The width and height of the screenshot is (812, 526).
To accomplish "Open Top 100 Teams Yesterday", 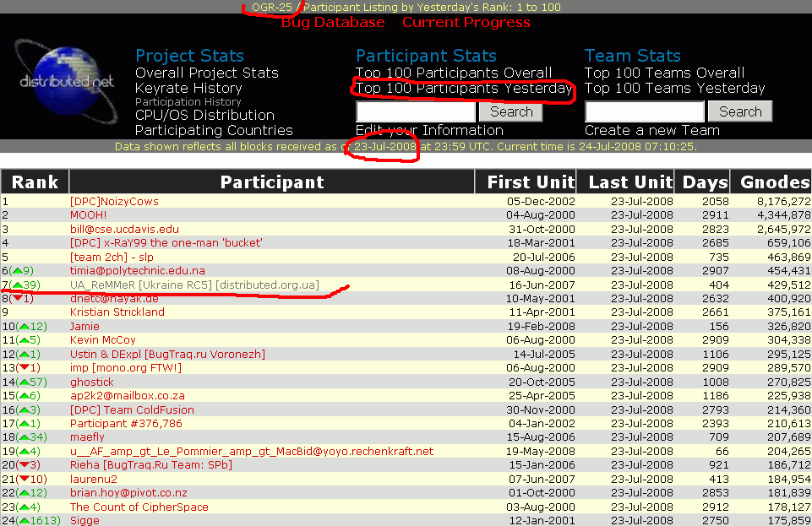I will (675, 88).
